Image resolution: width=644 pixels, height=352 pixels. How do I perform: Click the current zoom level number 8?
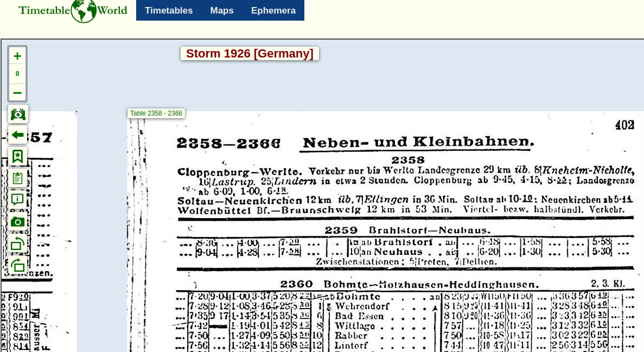pos(17,74)
